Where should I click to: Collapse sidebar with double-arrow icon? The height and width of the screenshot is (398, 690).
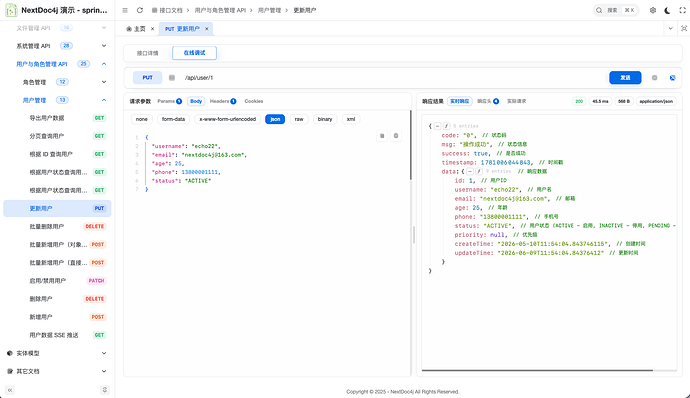pyautogui.click(x=10, y=390)
